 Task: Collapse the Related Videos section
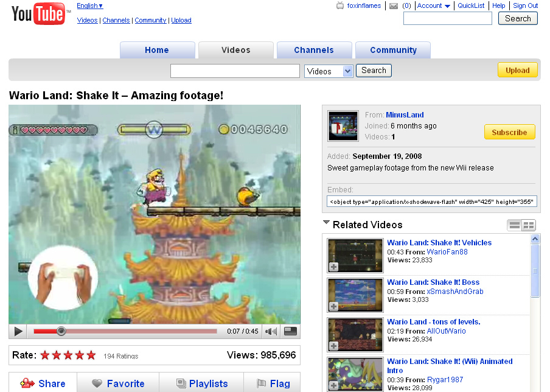click(x=326, y=223)
